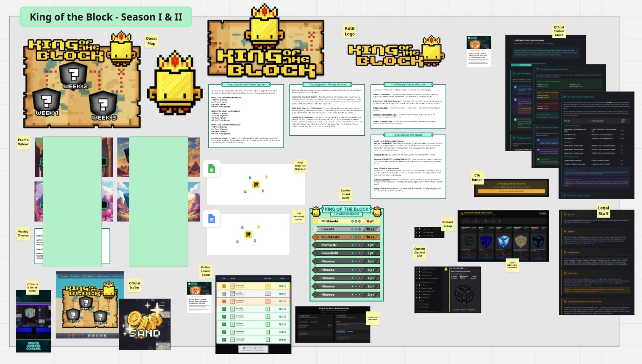
Task: Click the MerryLIN 7 pt leaderboard row
Action: 346,245
